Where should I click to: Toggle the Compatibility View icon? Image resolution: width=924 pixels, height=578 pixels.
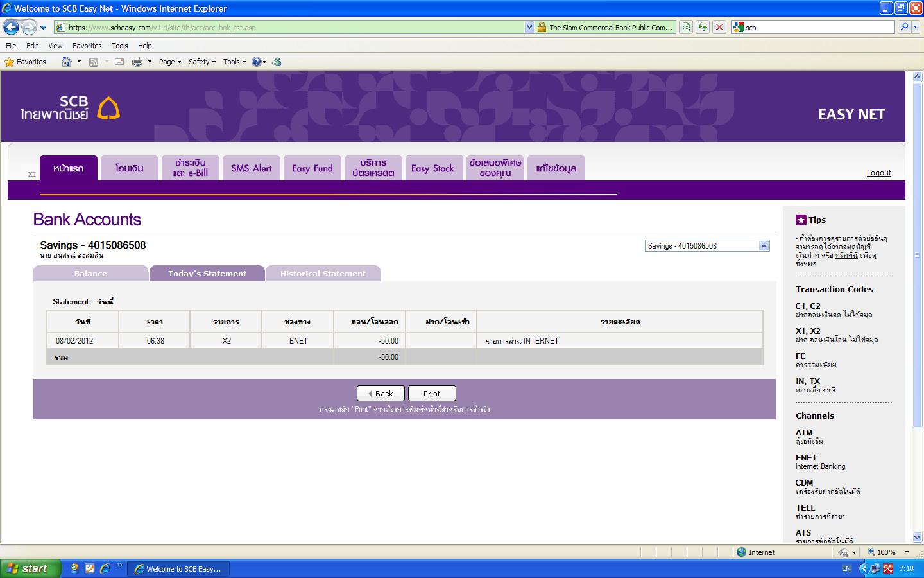(686, 27)
